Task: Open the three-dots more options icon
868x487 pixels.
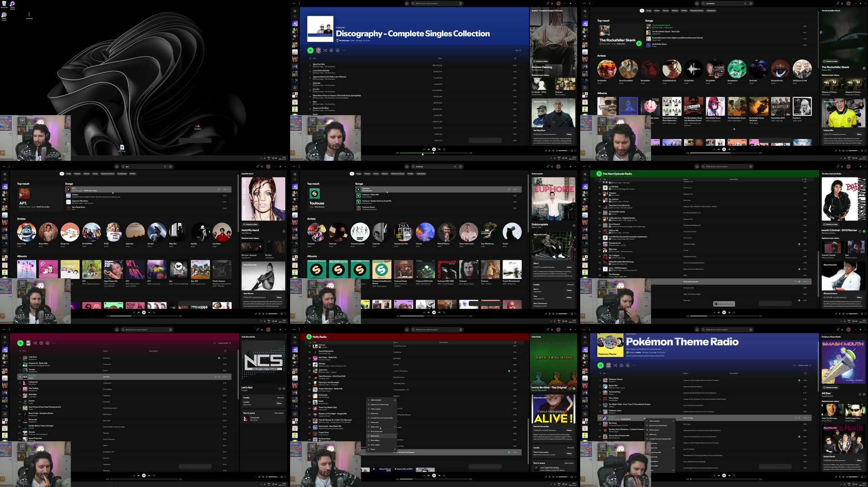Action: [x=344, y=50]
